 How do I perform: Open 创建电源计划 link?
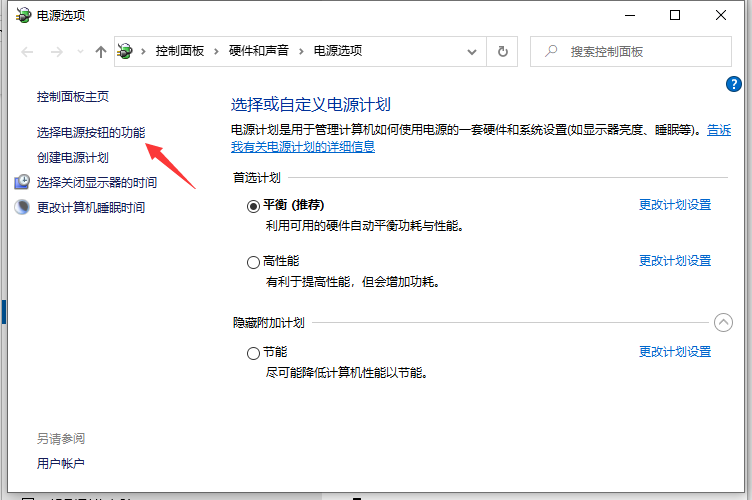[x=73, y=157]
